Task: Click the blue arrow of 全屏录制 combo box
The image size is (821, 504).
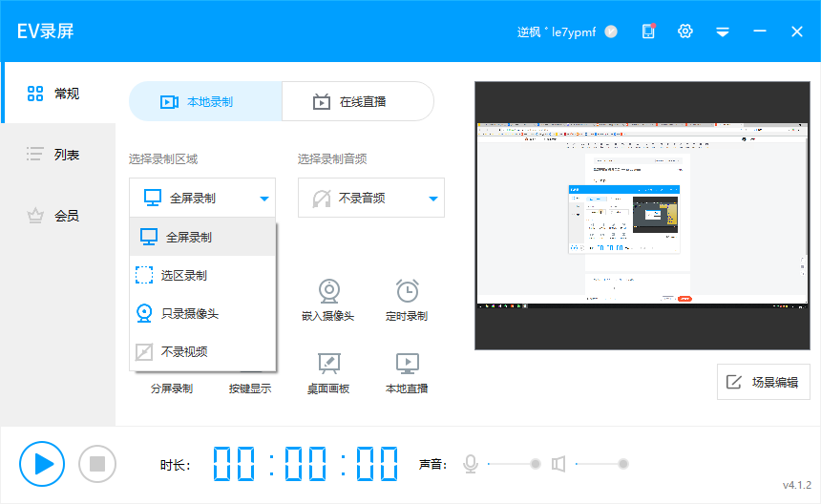Action: (264, 199)
